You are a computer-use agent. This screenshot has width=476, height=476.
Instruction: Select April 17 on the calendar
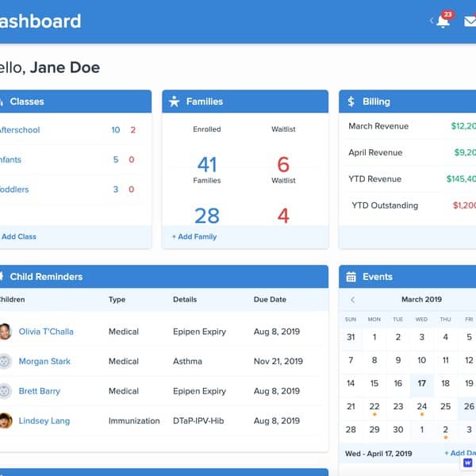pyautogui.click(x=422, y=383)
